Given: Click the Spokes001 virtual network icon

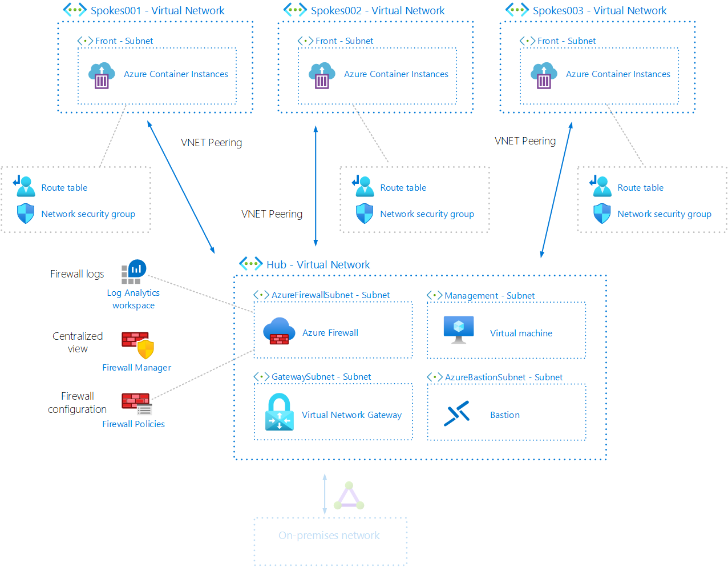Looking at the screenshot, I should 75,10.
